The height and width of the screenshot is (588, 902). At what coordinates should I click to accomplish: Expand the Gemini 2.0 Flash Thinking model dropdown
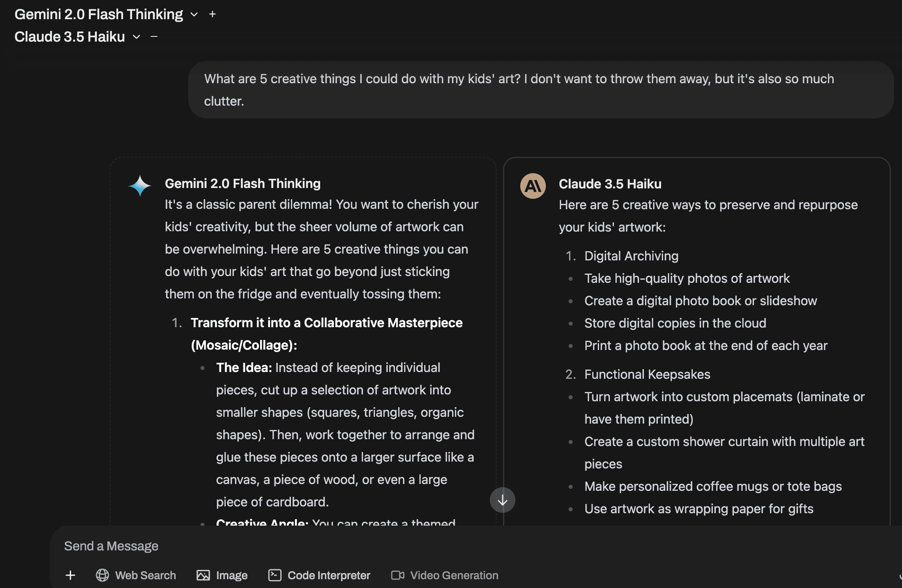[194, 14]
